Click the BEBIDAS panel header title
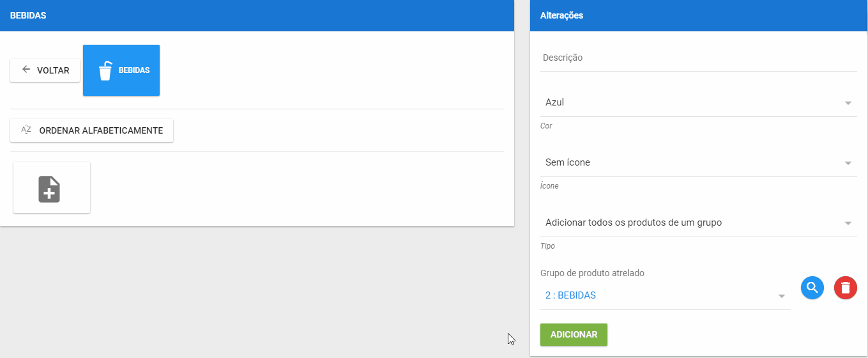The image size is (868, 358). (28, 15)
